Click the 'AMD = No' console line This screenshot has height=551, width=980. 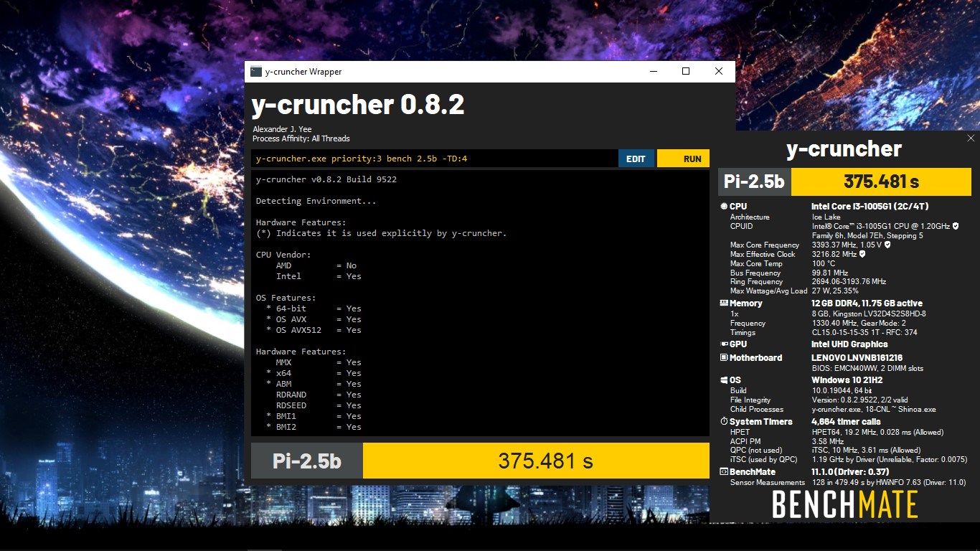(x=316, y=265)
